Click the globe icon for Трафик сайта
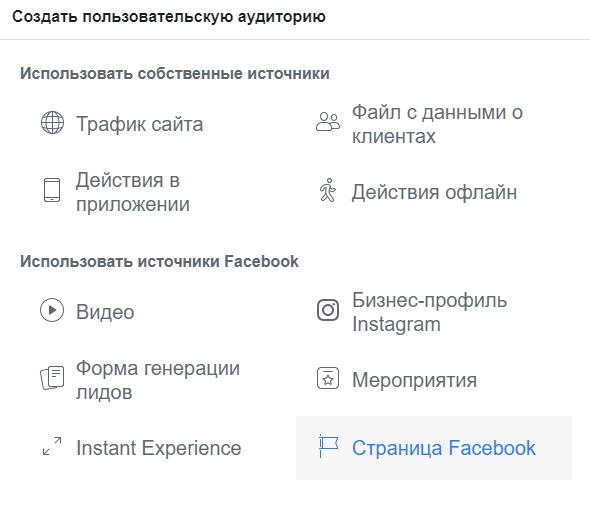Image resolution: width=590 pixels, height=505 pixels. pyautogui.click(x=52, y=123)
